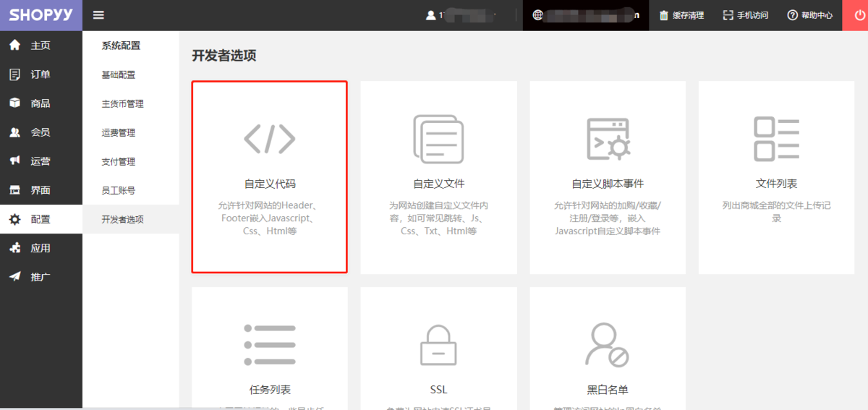
Task: Select 配置 in the main sidebar
Action: pyautogui.click(x=41, y=219)
